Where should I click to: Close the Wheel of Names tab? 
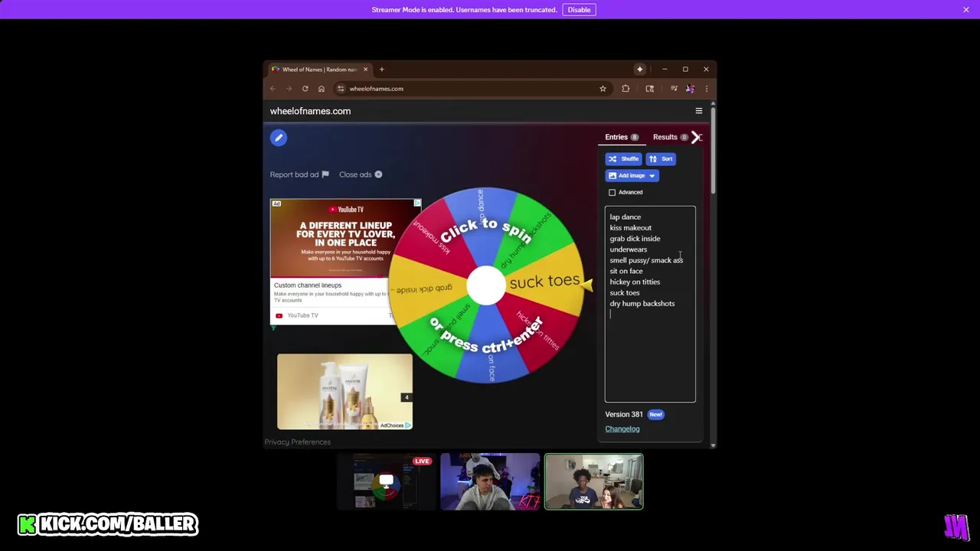pyautogui.click(x=365, y=70)
